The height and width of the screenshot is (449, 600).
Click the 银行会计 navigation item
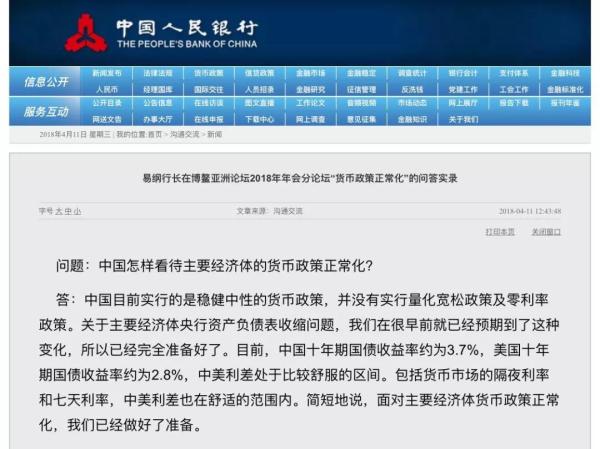point(463,73)
